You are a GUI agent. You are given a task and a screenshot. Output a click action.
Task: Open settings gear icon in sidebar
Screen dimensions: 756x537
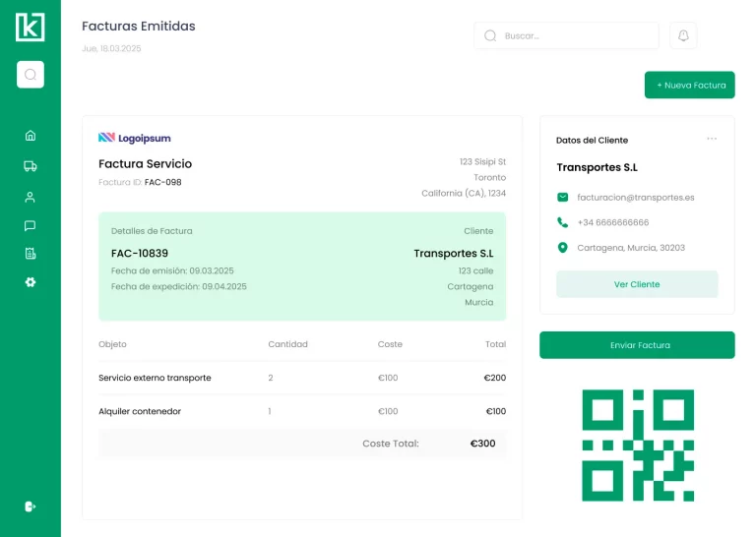click(x=31, y=282)
